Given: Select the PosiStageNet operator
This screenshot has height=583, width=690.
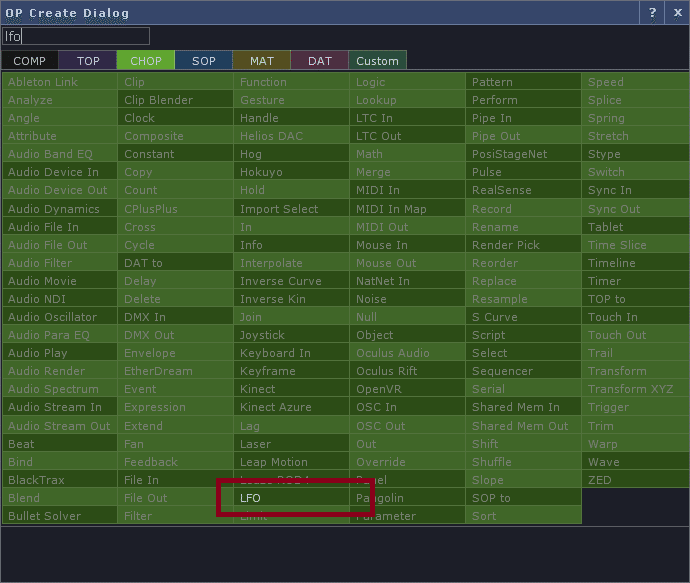Looking at the screenshot, I should (x=523, y=154).
